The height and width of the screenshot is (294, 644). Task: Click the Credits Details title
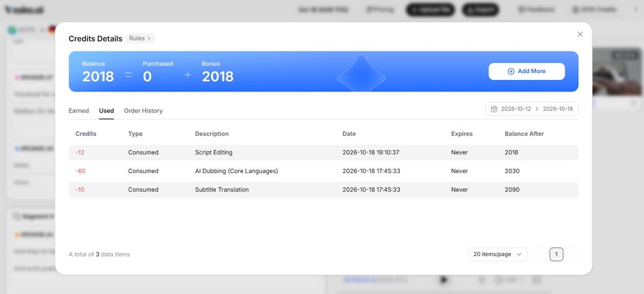(x=95, y=39)
